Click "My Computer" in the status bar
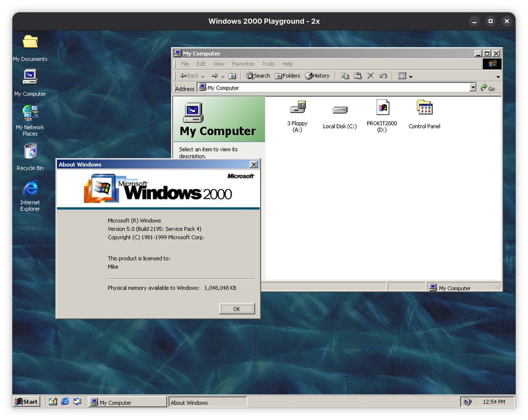This screenshot has width=528, height=420. 455,288
